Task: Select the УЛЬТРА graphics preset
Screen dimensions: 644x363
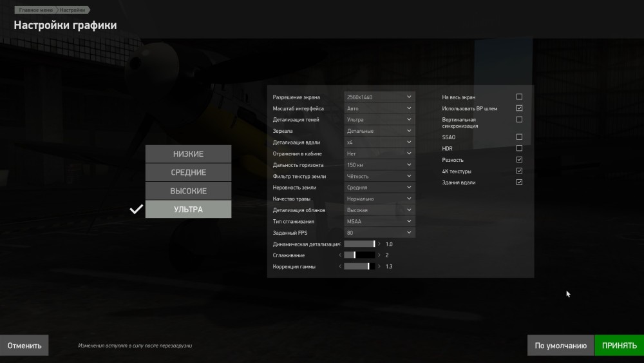Action: (x=188, y=210)
